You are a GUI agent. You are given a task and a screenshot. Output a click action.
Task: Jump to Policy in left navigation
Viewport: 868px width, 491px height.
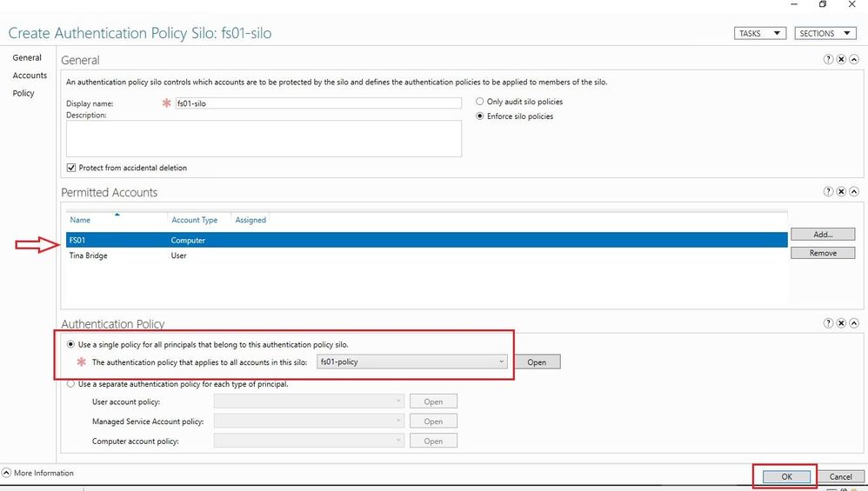[23, 93]
